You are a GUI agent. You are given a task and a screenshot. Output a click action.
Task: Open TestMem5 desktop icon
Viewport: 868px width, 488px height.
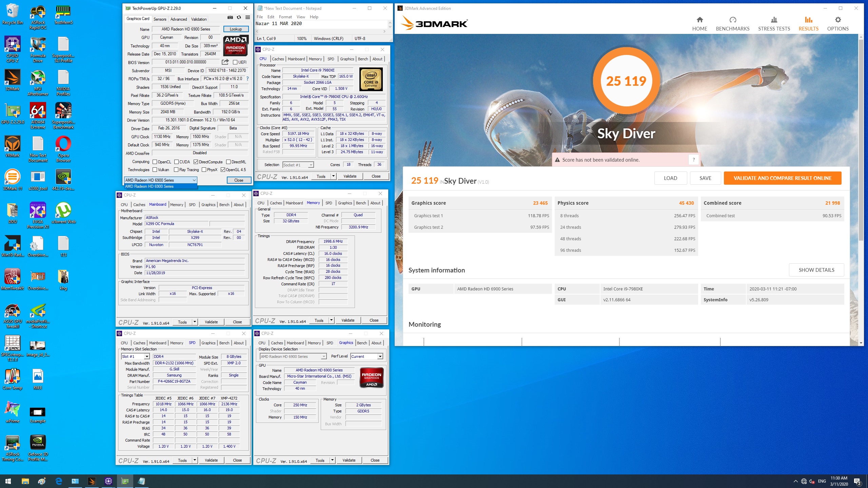point(63,14)
